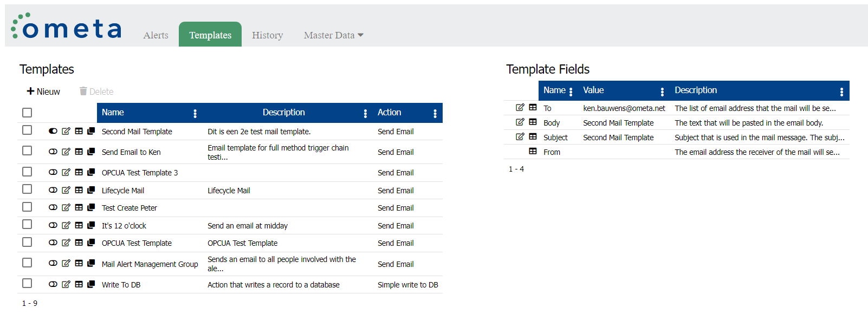Click 'Dit is een 2e test mail template.' text
This screenshot has width=868, height=327.
tap(259, 132)
